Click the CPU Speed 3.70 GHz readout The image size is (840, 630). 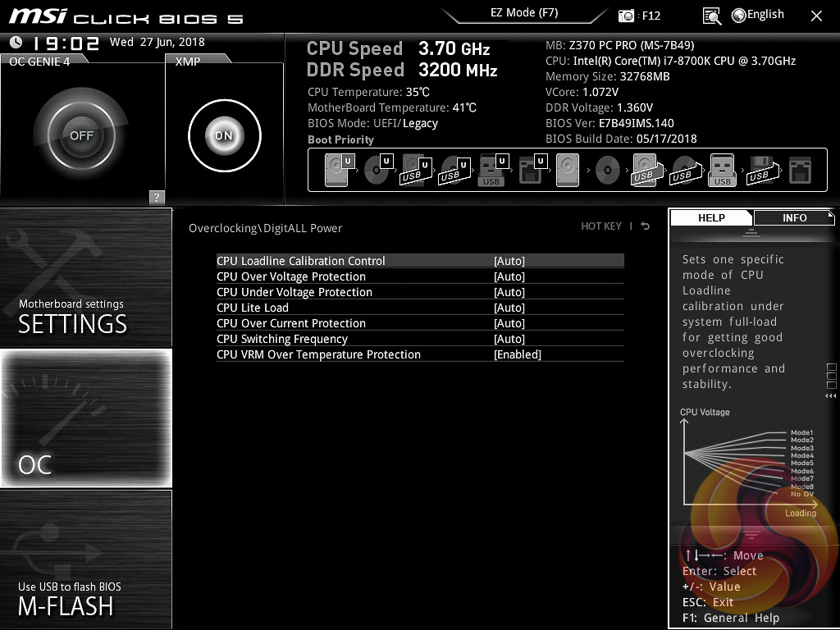click(x=398, y=48)
